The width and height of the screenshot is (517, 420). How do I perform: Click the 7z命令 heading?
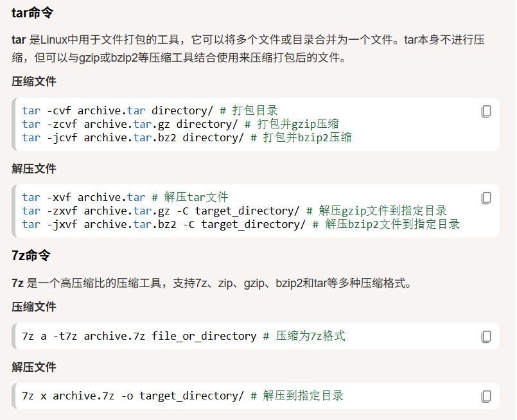[31, 256]
